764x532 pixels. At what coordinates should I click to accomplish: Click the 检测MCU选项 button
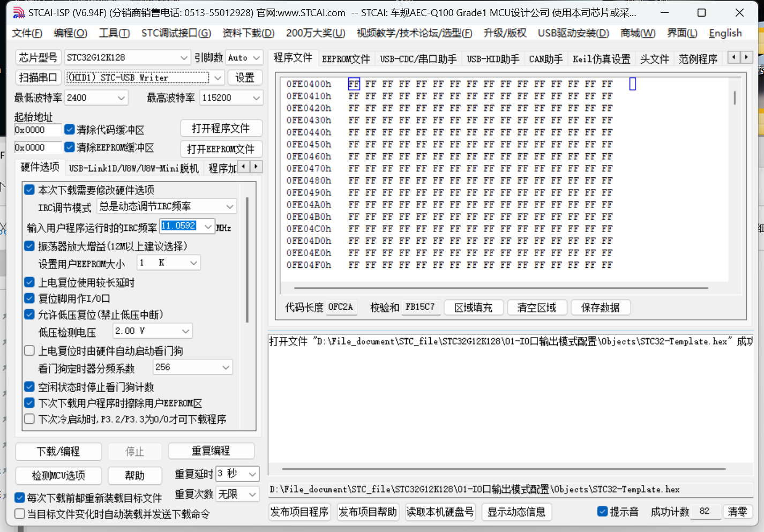point(58,475)
